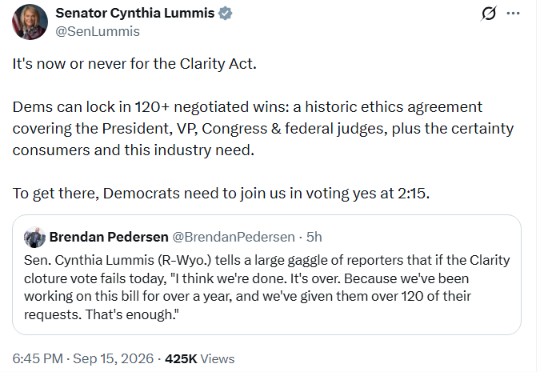Viewport: 541px width, 372px height.
Task: Open the three-dot more options menu
Action: (513, 13)
